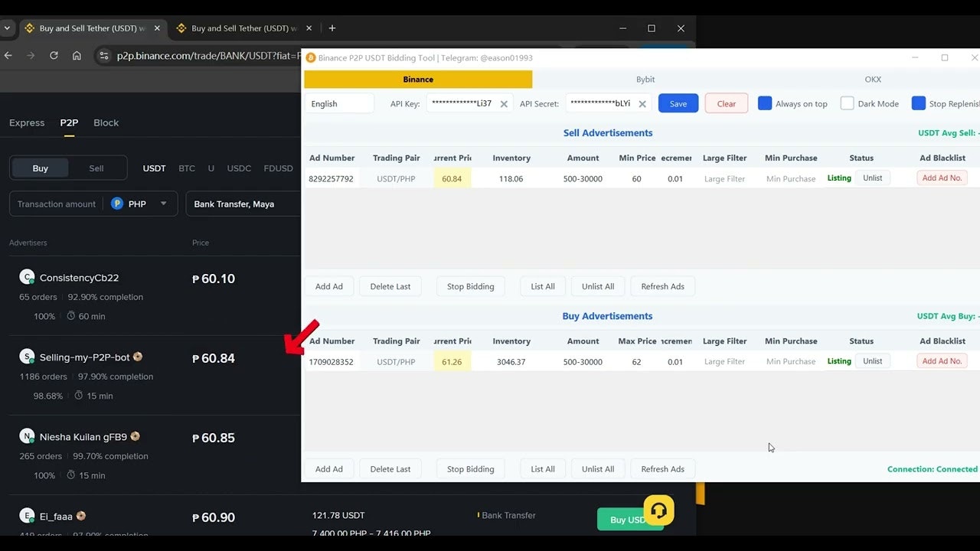Reload the Binance P2P page
This screenshot has width=980, height=551.
[54, 55]
